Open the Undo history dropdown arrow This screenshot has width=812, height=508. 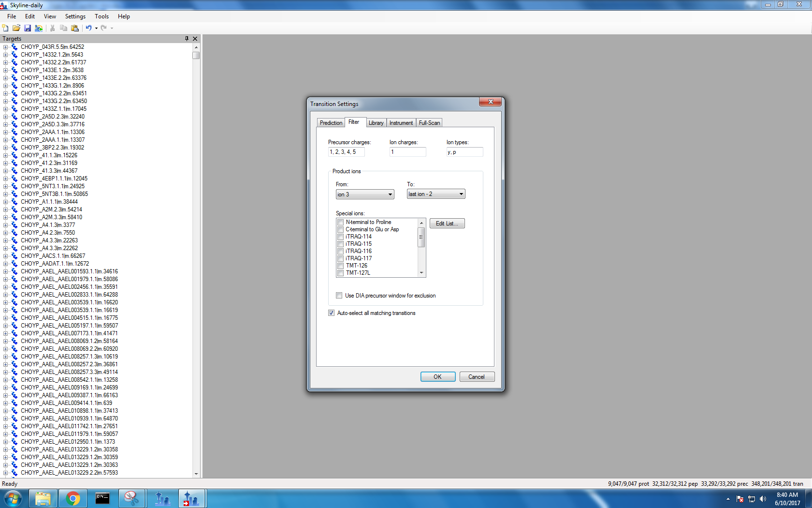point(96,28)
